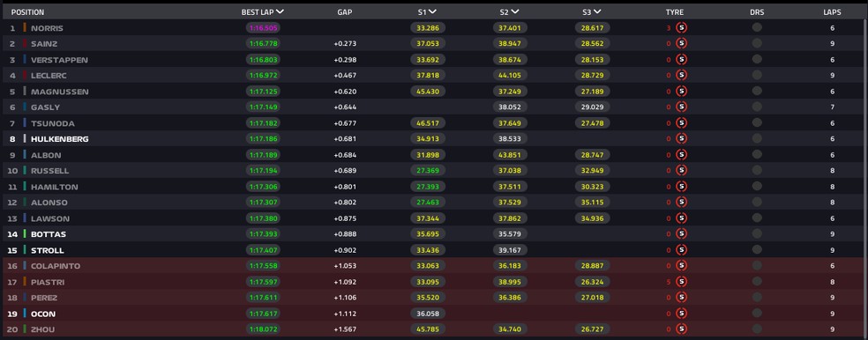This screenshot has width=868, height=340.
Task: Click Zhou's DRS indicator dot
Action: click(757, 329)
